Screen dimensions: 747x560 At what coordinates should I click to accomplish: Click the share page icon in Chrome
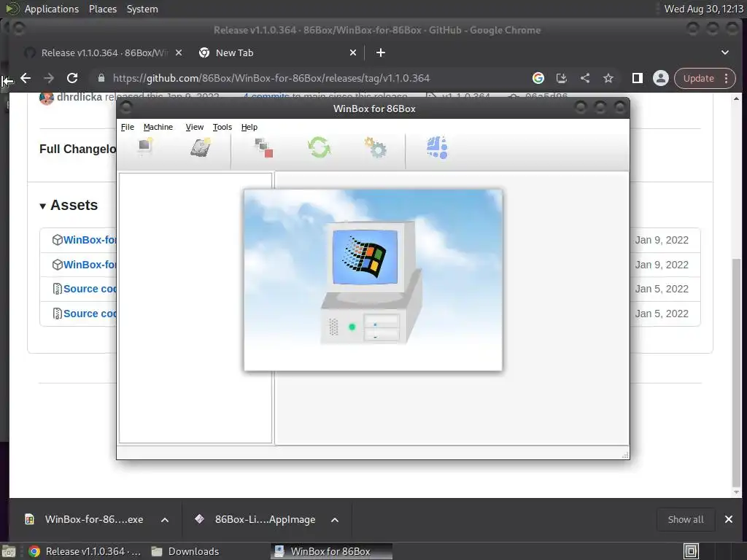click(585, 78)
